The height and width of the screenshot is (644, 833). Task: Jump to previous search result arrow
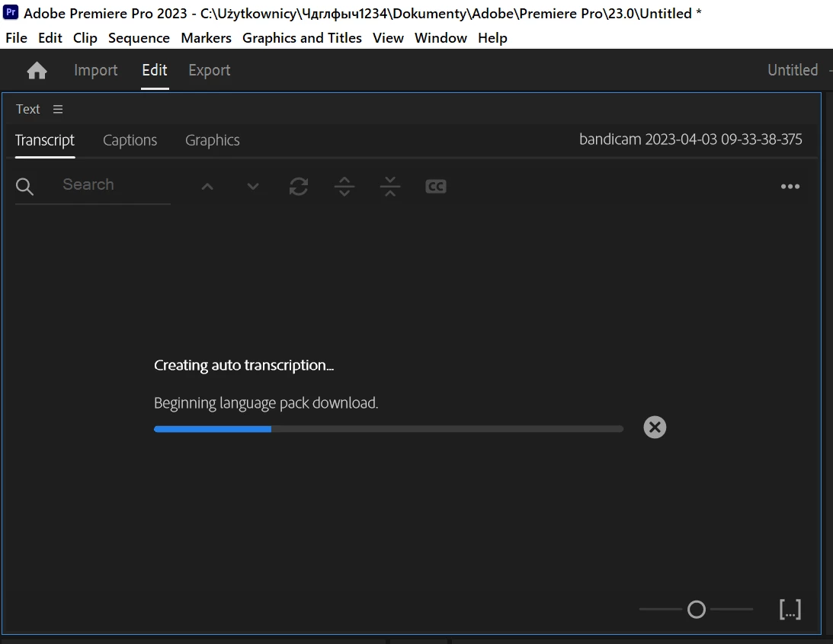207,187
